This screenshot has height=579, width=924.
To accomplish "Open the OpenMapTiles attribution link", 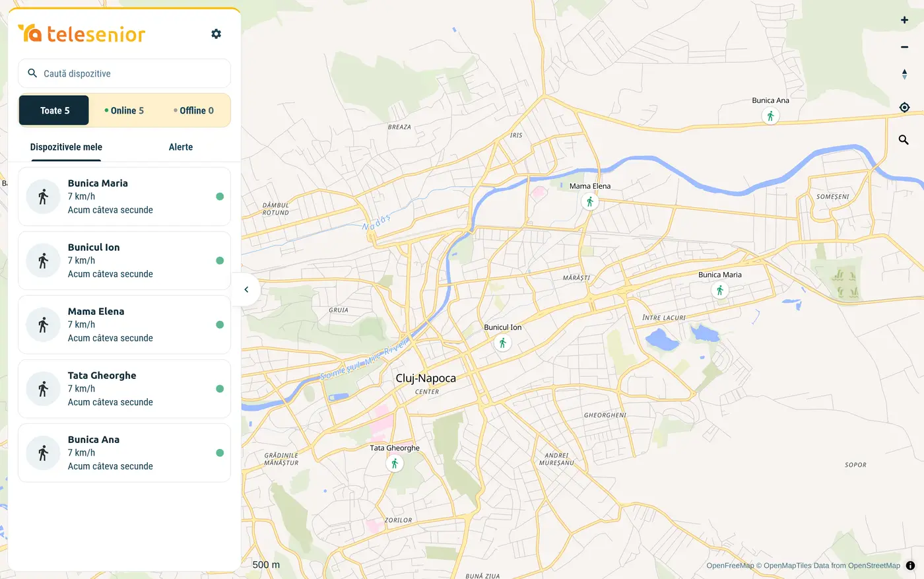I will tap(787, 565).
